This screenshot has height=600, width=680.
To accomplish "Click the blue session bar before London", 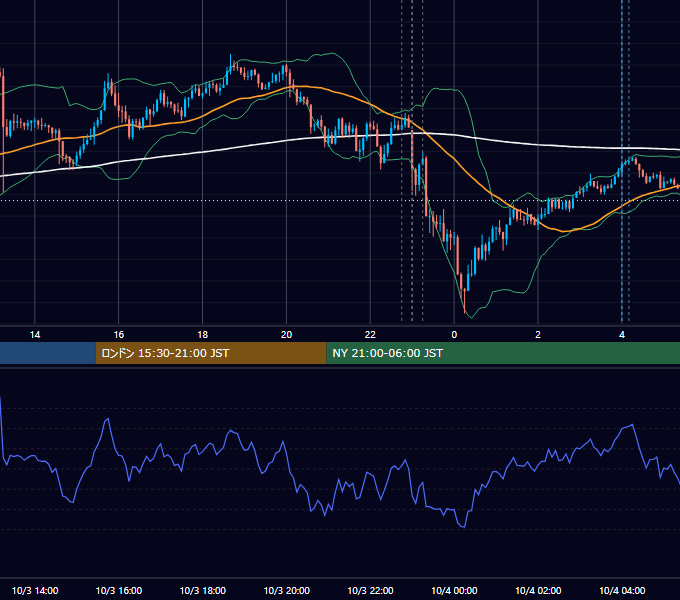I will pyautogui.click(x=48, y=353).
